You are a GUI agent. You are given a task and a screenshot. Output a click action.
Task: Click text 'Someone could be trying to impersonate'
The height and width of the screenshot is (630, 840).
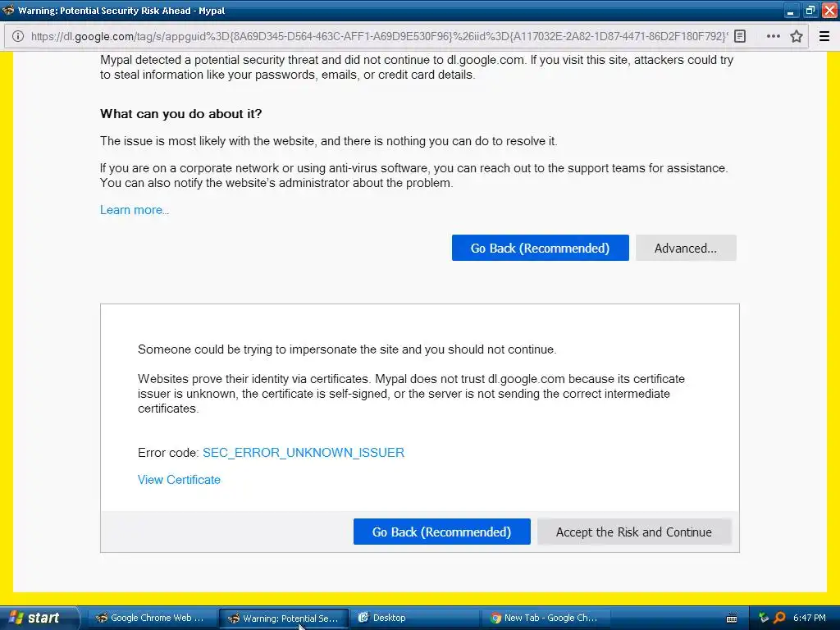[248, 349]
